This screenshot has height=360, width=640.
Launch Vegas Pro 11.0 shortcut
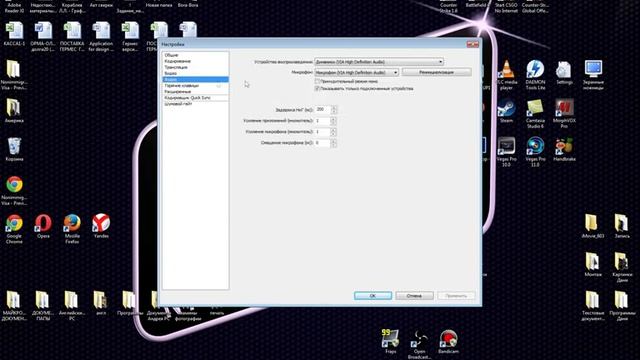[535, 147]
